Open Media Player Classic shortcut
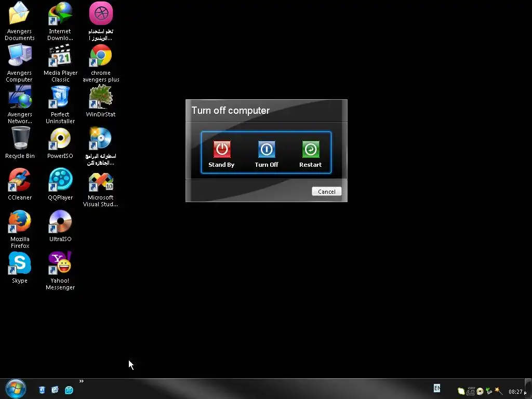The width and height of the screenshot is (532, 399). (60, 55)
